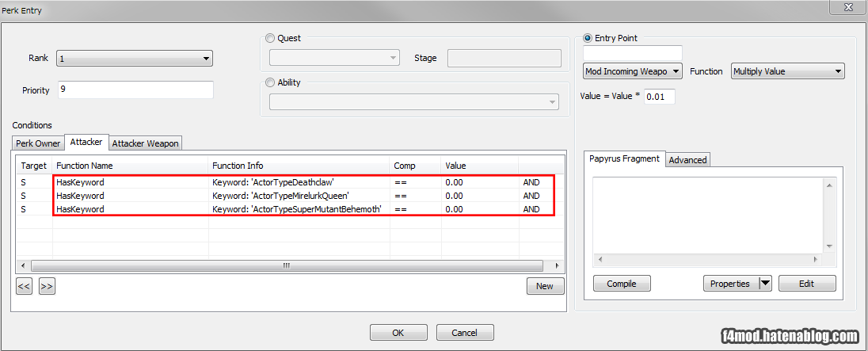Viewport: 868px width, 351px height.
Task: Switch to the Attacker tab
Action: [x=86, y=142]
